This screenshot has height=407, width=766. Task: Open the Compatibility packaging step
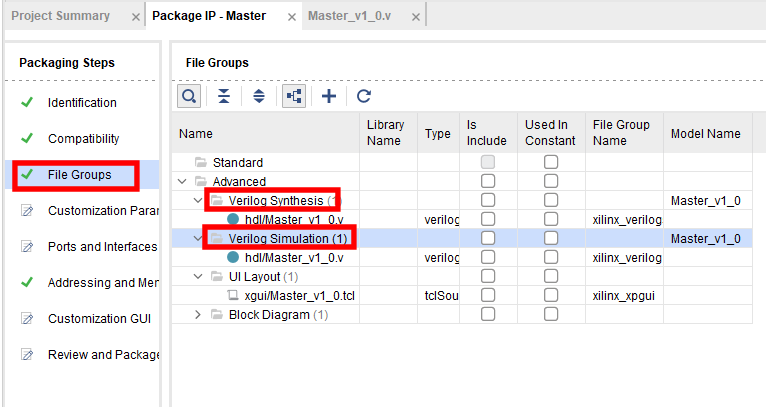[84, 139]
